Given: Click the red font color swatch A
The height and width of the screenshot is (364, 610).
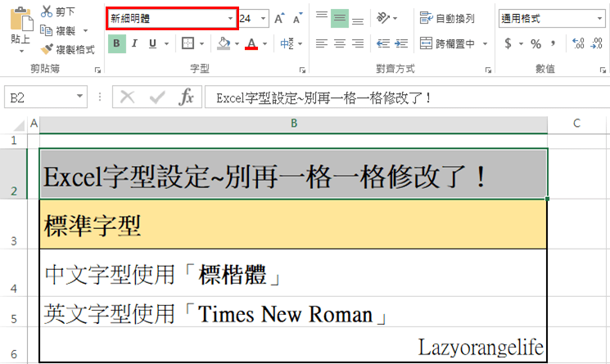Looking at the screenshot, I should pos(251,43).
